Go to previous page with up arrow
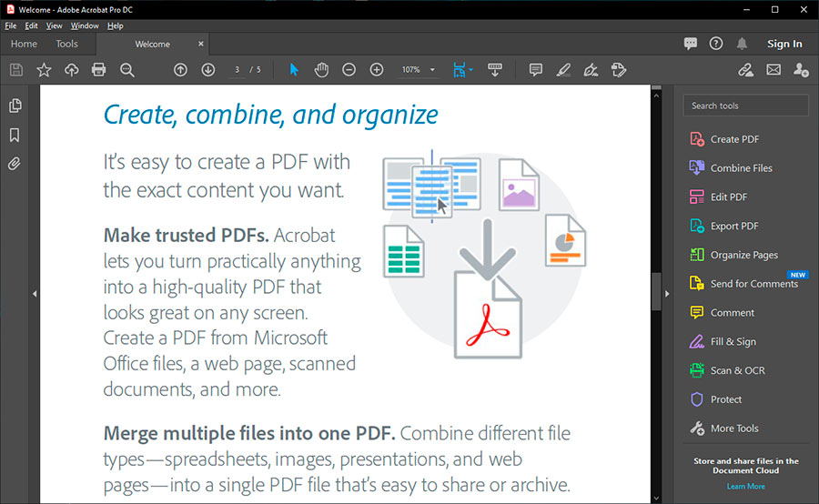The image size is (819, 504). tap(180, 70)
